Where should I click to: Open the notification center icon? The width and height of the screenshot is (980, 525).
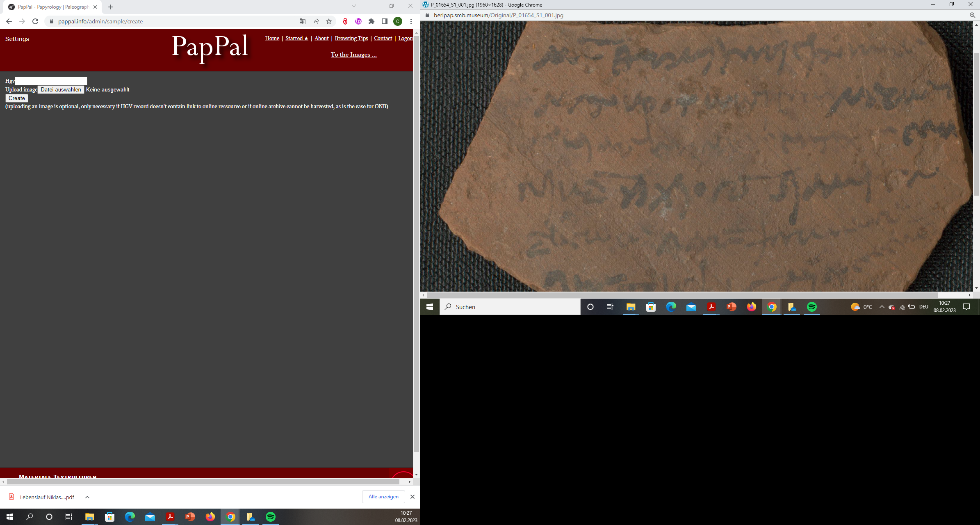pyautogui.click(x=966, y=307)
